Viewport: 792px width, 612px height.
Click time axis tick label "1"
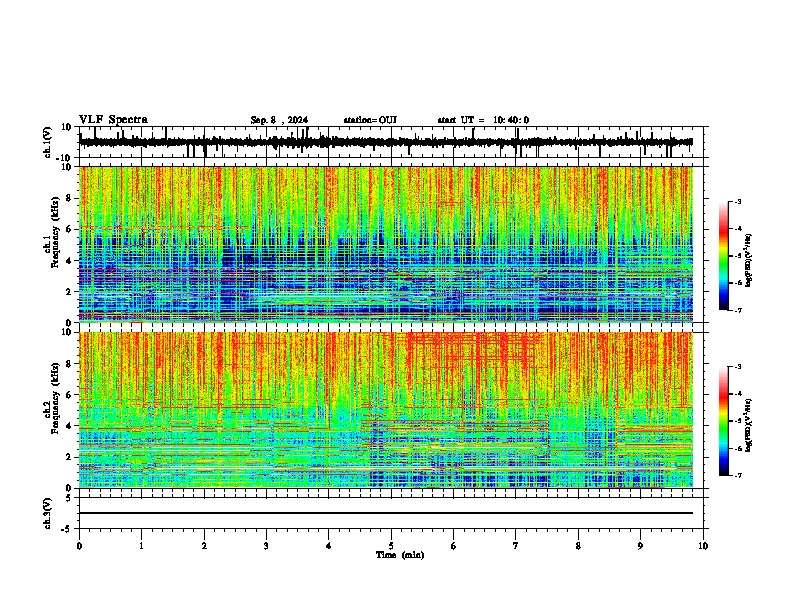(141, 546)
